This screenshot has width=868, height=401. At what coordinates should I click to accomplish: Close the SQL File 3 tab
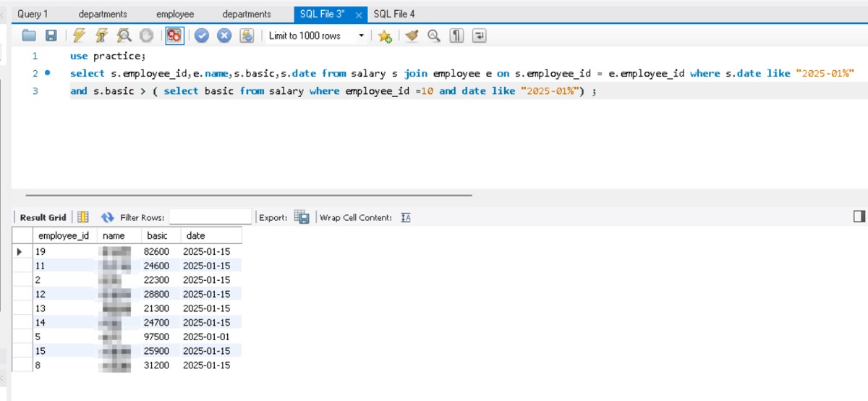coord(359,14)
